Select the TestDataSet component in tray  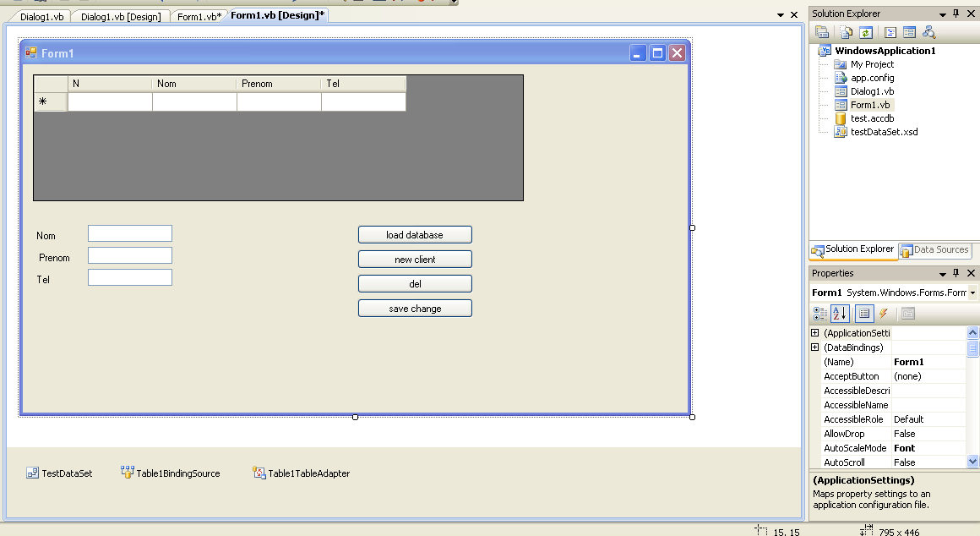point(59,473)
